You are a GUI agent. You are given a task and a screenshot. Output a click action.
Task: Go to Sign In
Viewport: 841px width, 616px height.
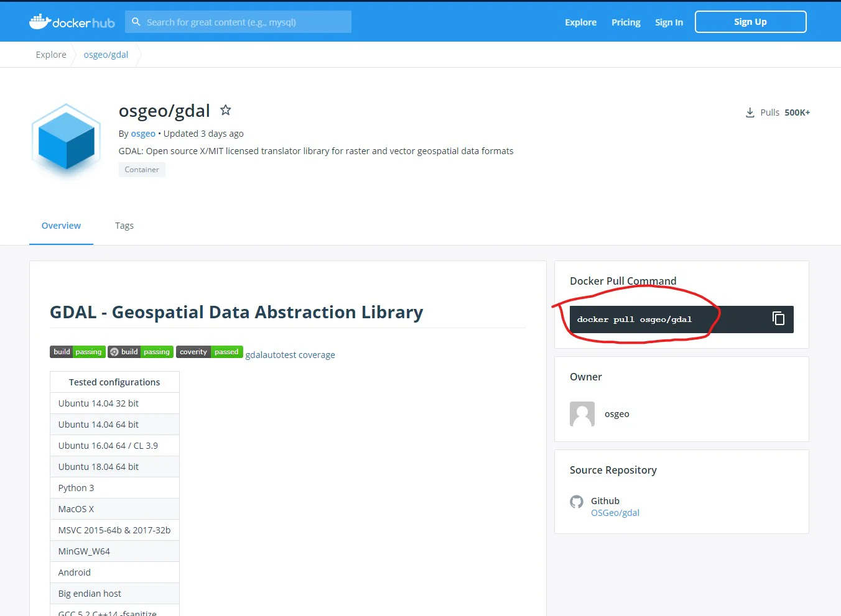669,22
